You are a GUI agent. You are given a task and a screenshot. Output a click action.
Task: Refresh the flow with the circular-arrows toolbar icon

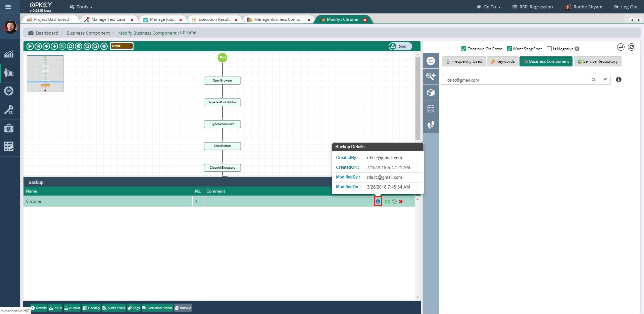pyautogui.click(x=70, y=46)
